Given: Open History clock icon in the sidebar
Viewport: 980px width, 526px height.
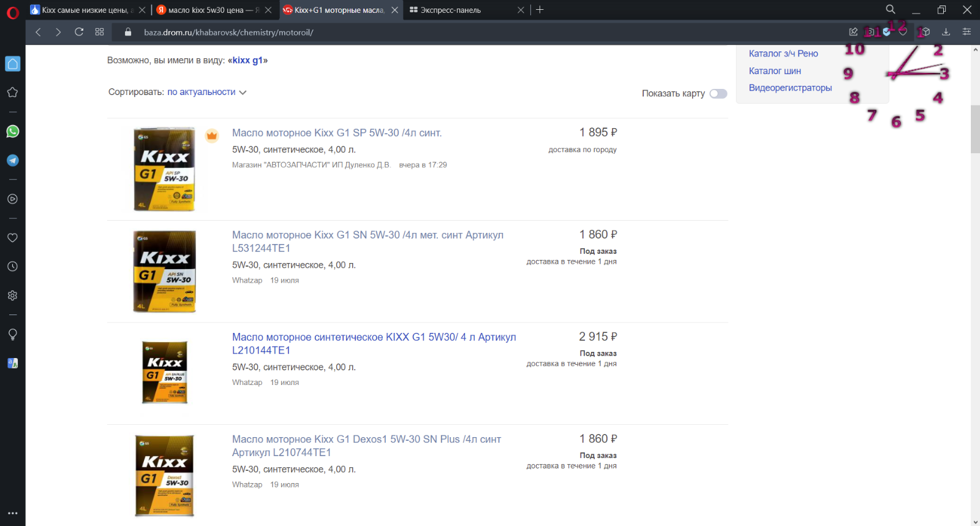Looking at the screenshot, I should point(12,267).
